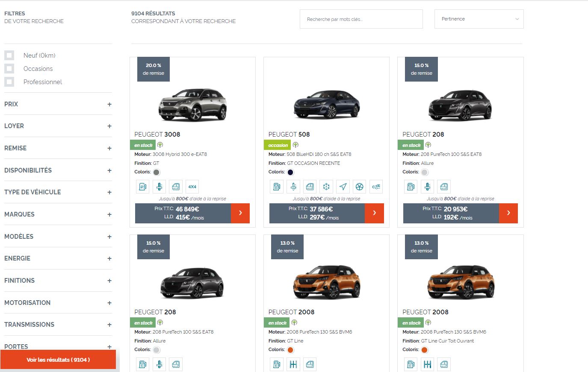The image size is (588, 372).
Task: Click the door icon on the 2008 GT Line Cuir Toit Ouvrant card
Action: click(x=444, y=364)
